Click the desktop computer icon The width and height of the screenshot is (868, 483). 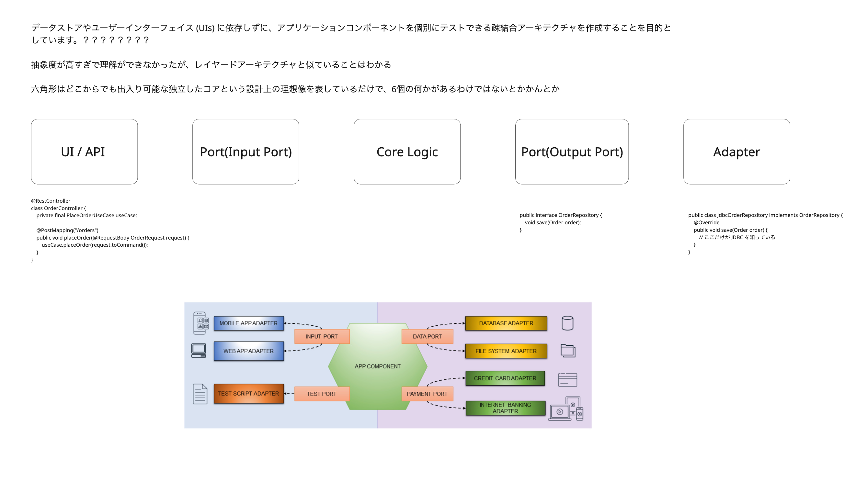[x=199, y=351]
